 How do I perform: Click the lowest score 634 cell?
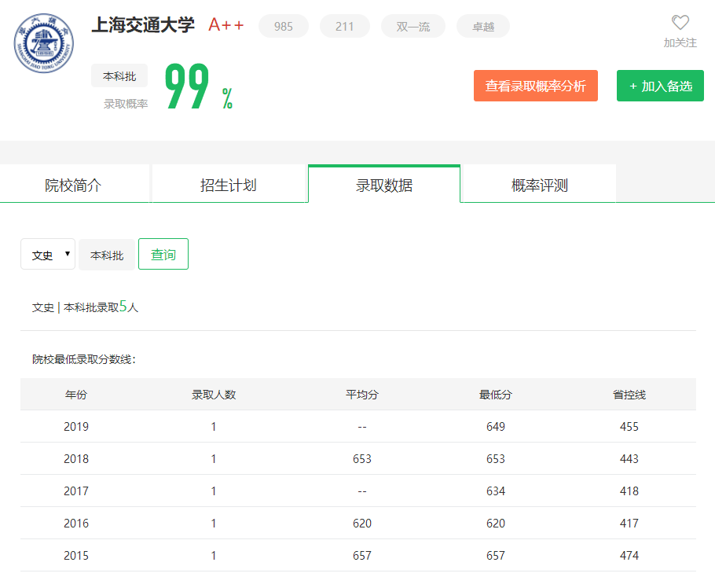pos(496,491)
